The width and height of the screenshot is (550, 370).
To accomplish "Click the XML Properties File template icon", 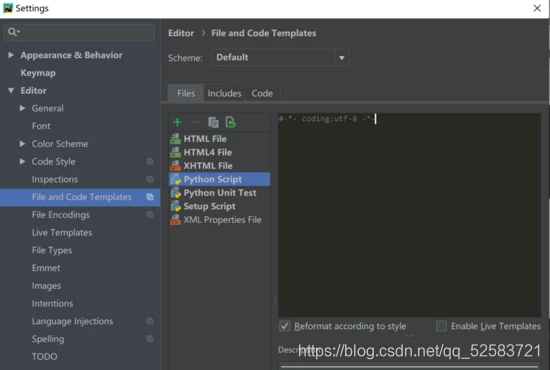I will pos(175,220).
